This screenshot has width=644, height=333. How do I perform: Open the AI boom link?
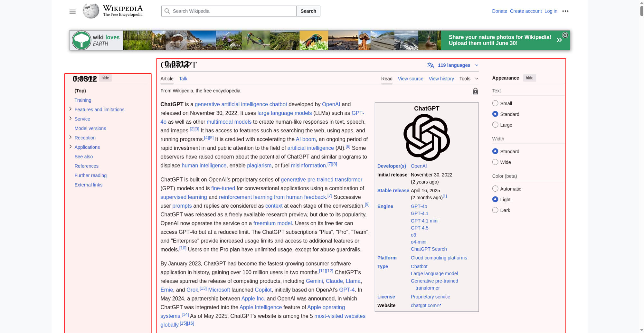point(306,139)
